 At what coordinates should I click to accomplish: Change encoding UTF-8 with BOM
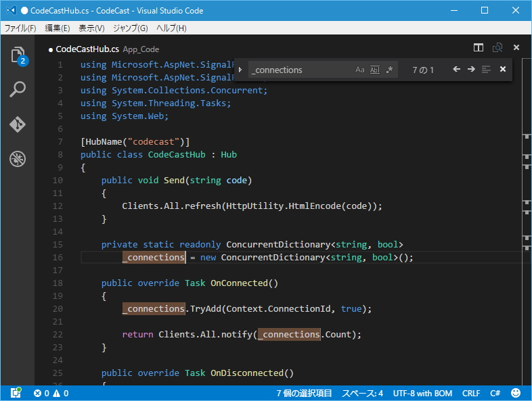(x=422, y=393)
